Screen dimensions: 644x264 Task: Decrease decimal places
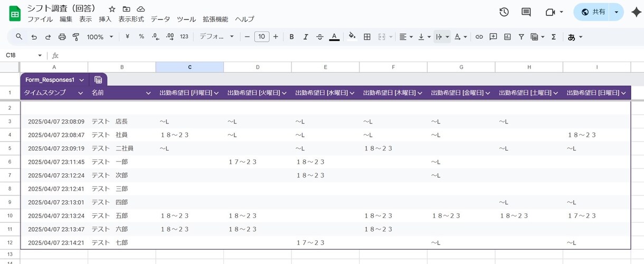pos(156,37)
